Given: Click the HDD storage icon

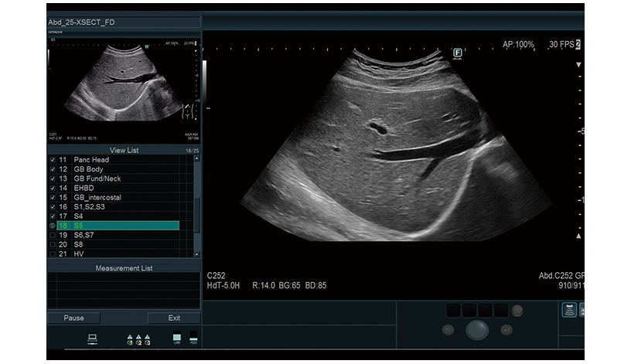Looking at the screenshot, I should tap(193, 338).
